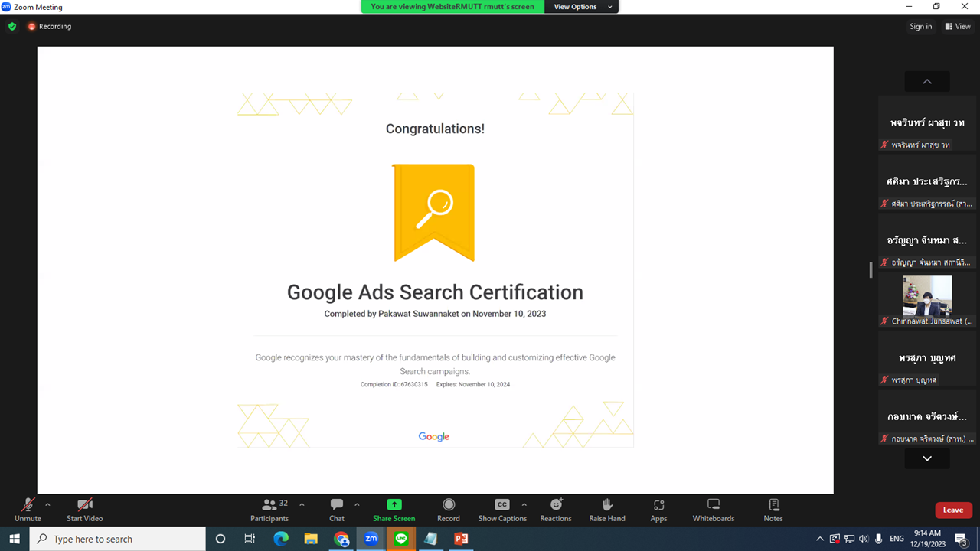The width and height of the screenshot is (980, 551).
Task: Click Sign in at top right
Action: (921, 26)
